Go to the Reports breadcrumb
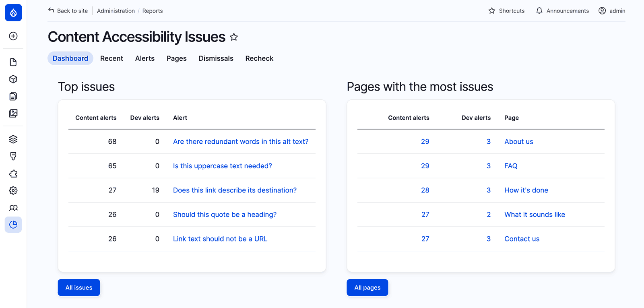 click(x=153, y=11)
